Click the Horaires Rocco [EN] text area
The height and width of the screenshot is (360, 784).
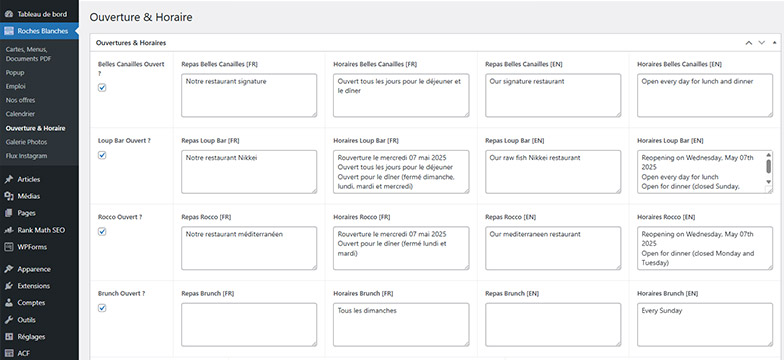tap(705, 248)
